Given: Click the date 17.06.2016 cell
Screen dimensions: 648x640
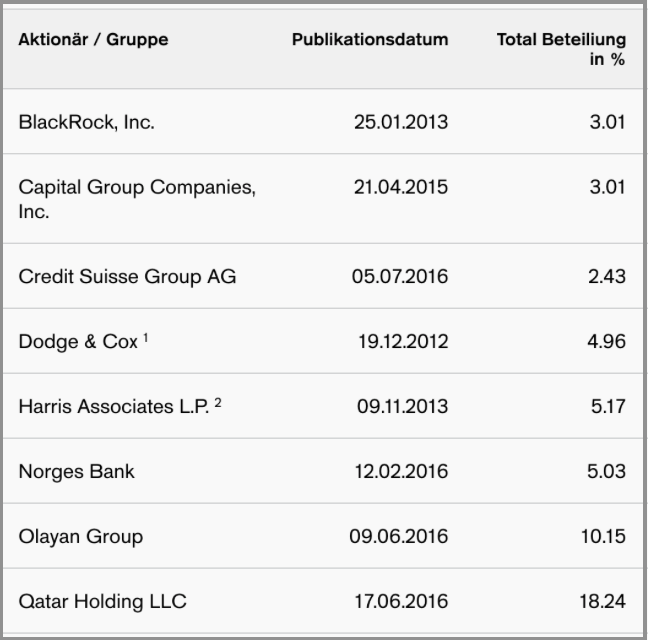Looking at the screenshot, I should [401, 602].
